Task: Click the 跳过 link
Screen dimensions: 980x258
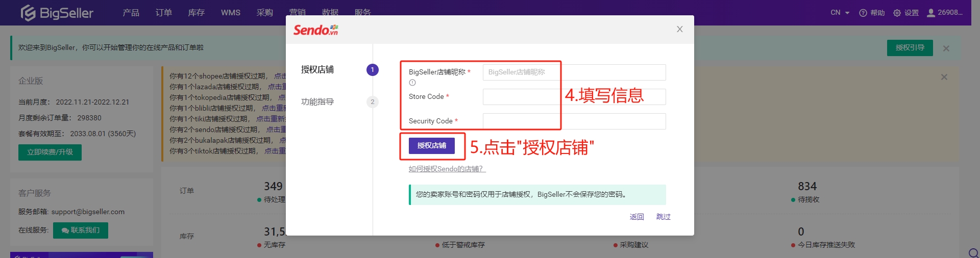Action: (x=663, y=217)
